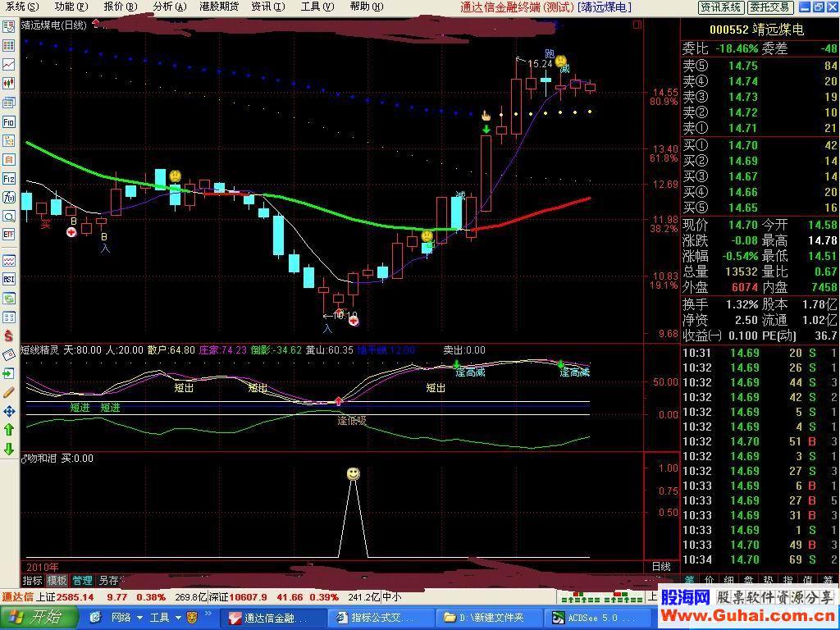Click the green up arrow icon in the sidebar
The width and height of the screenshot is (840, 630).
pyautogui.click(x=8, y=430)
